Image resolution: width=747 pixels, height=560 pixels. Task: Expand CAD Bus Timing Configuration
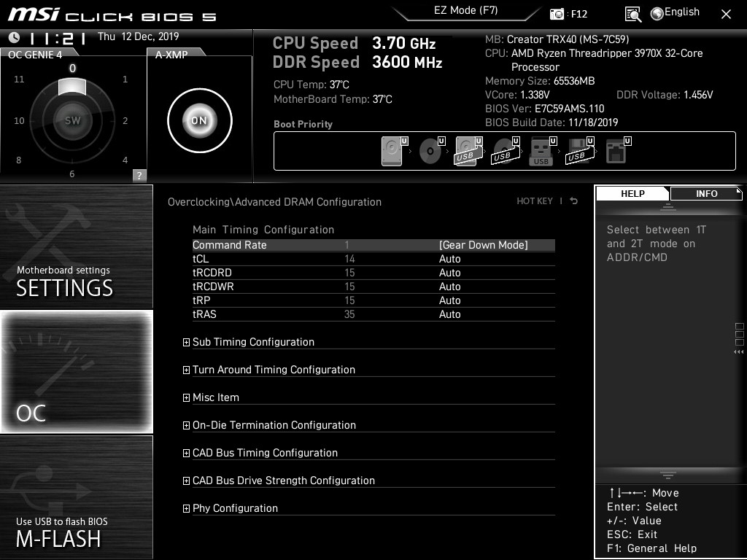point(186,453)
